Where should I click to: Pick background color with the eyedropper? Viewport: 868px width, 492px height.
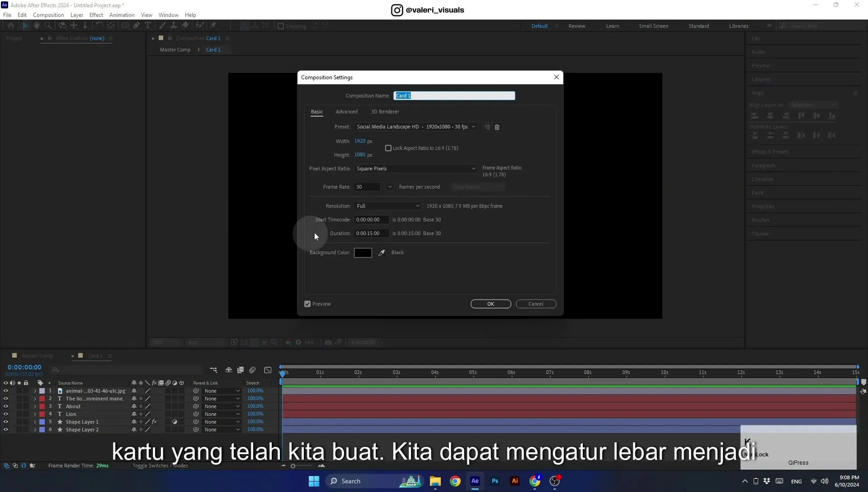click(x=382, y=253)
